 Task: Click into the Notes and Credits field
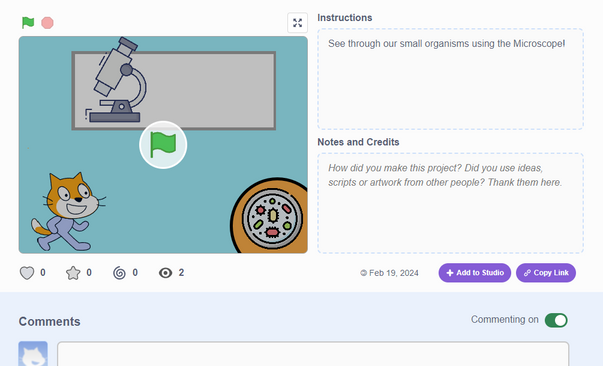click(x=450, y=203)
